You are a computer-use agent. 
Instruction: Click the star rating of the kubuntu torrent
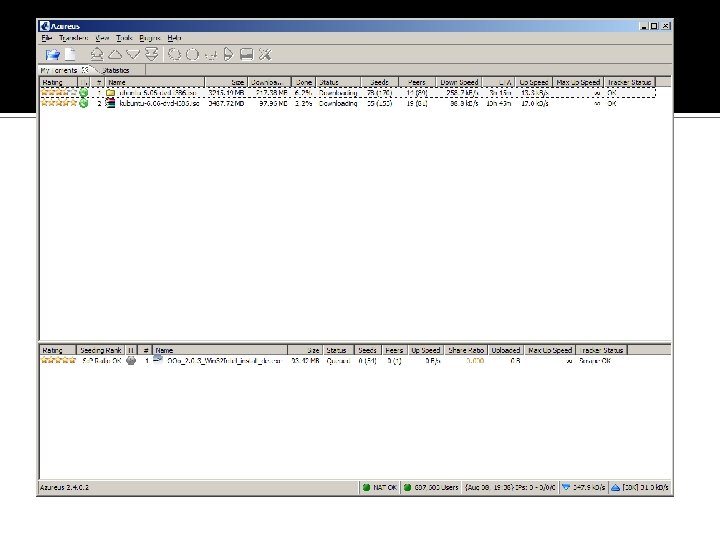59,103
